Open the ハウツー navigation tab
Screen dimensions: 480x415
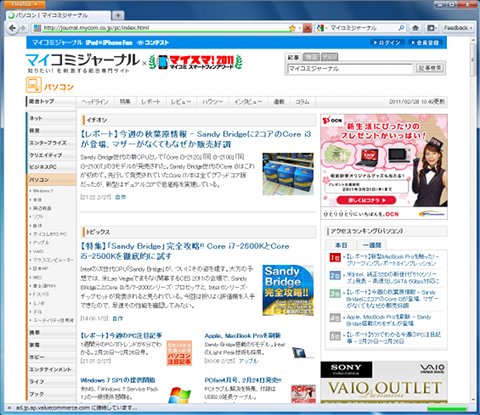[212, 102]
